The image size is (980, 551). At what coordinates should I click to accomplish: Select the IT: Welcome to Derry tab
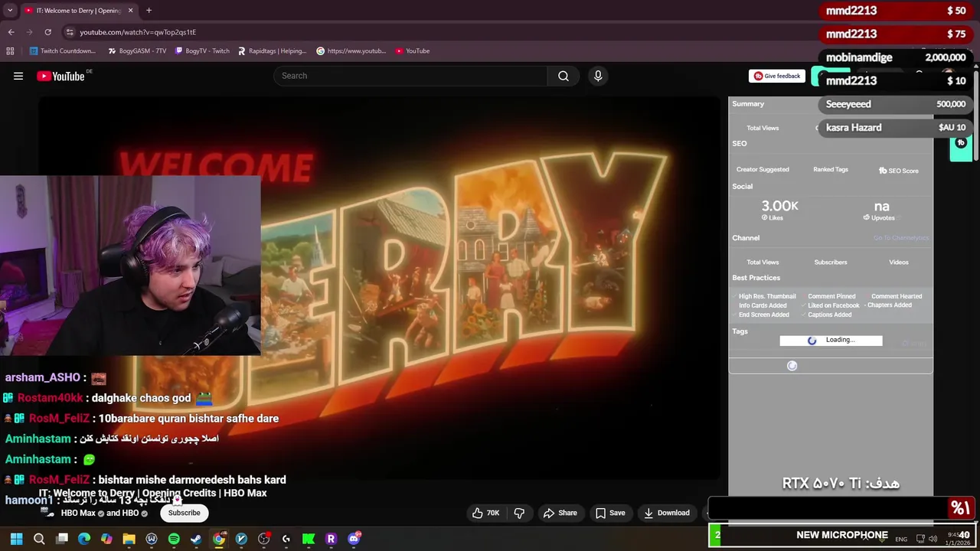[78, 11]
